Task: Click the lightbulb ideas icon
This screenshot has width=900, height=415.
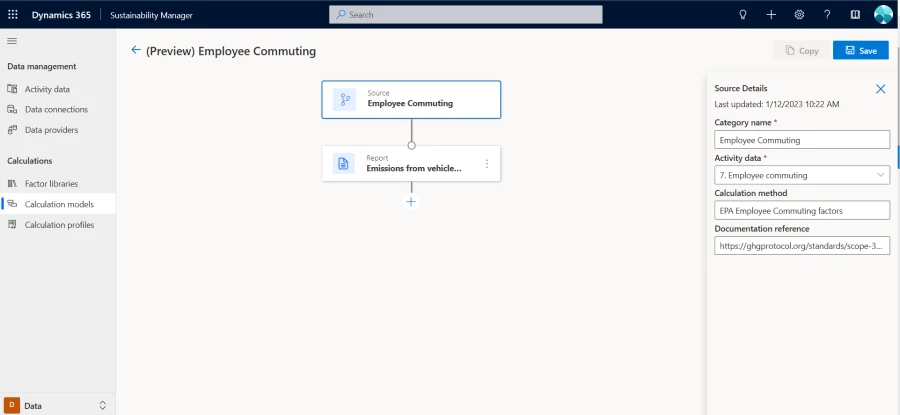Action: 743,15
